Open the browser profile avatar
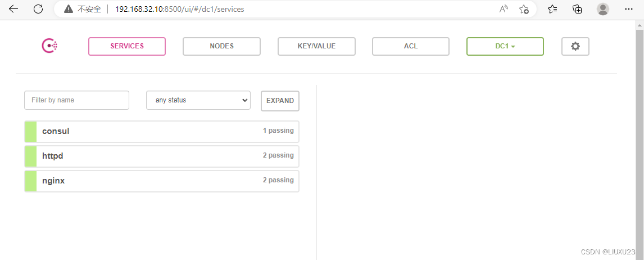 click(x=602, y=9)
